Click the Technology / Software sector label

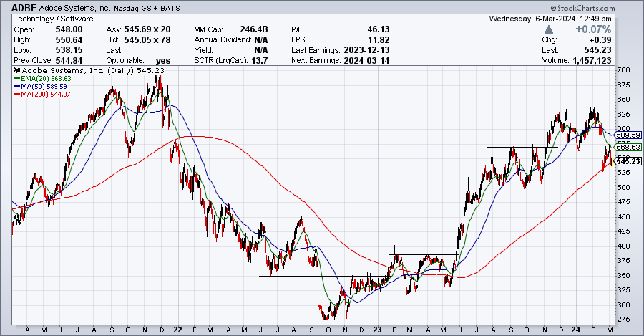pos(54,19)
